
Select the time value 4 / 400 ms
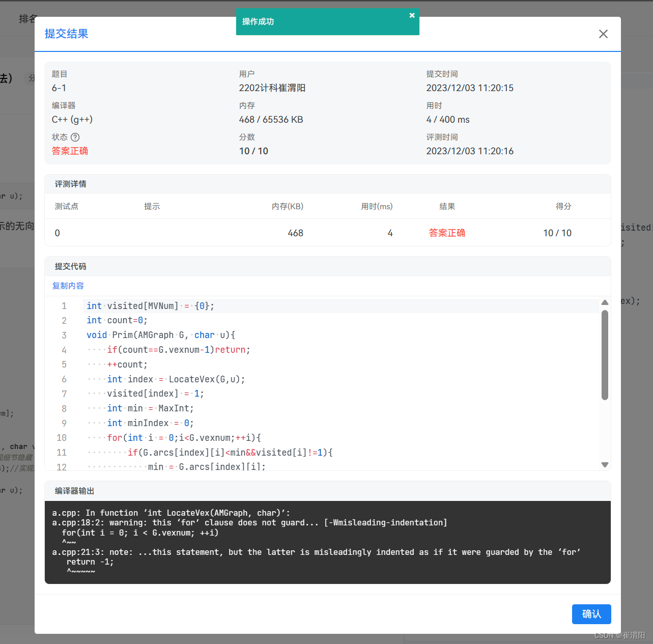(x=448, y=119)
